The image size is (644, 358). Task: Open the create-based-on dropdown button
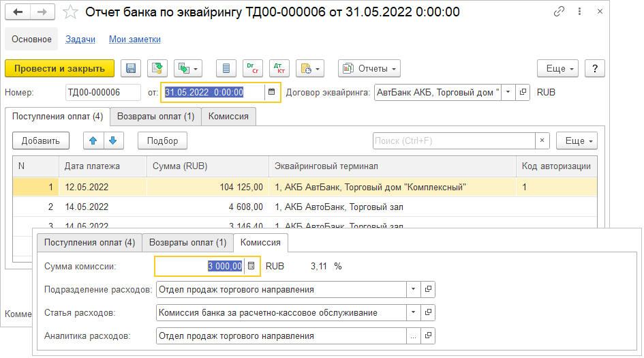pos(187,69)
